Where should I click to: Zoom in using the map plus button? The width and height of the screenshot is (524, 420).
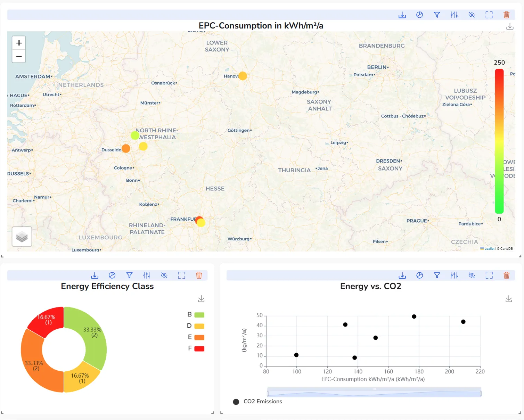[18, 43]
